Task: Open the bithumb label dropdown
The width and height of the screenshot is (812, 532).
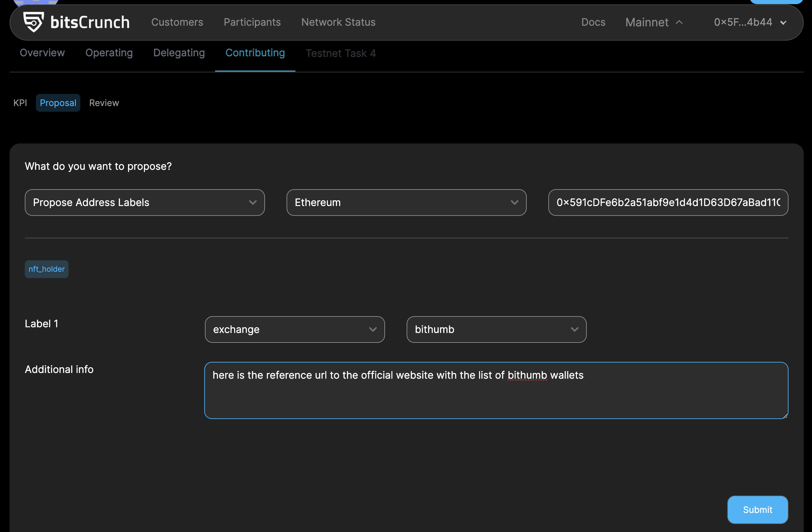Action: 497,329
